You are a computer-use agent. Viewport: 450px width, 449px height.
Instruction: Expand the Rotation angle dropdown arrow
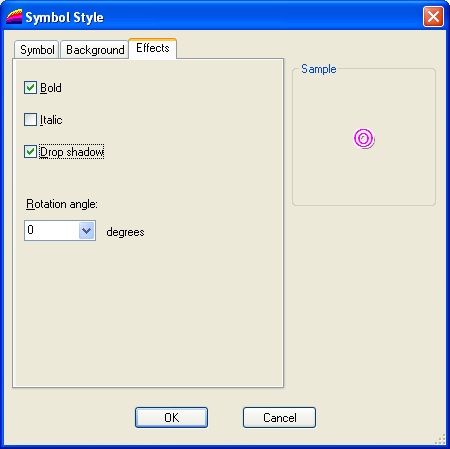coord(87,230)
